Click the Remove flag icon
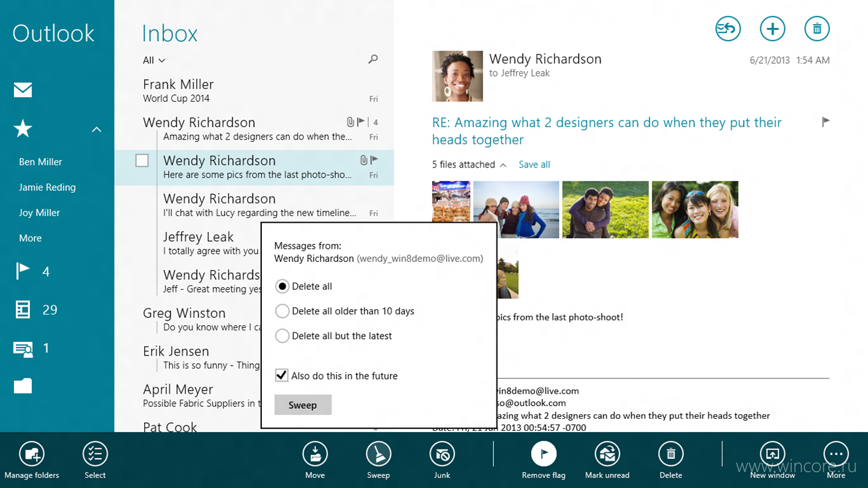 click(544, 454)
